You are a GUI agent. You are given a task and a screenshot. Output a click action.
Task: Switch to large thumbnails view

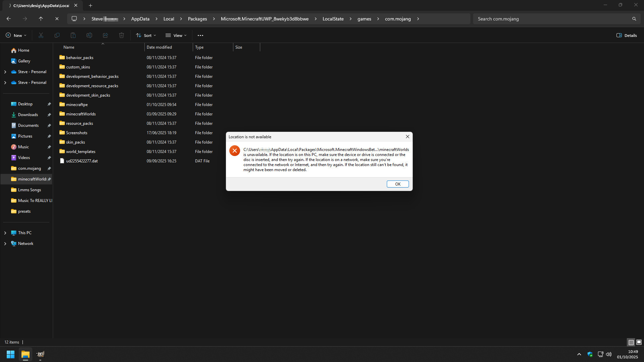tap(639, 342)
